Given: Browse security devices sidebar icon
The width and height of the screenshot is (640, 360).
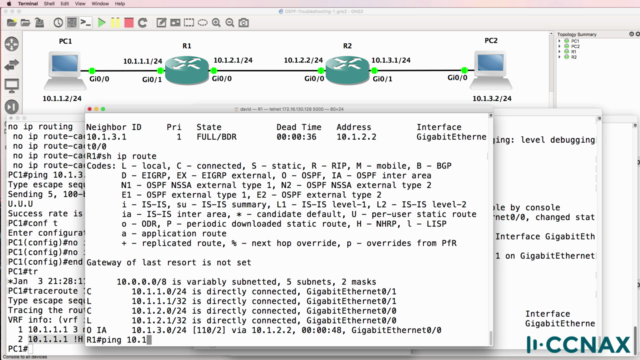Looking at the screenshot, I should click(12, 107).
